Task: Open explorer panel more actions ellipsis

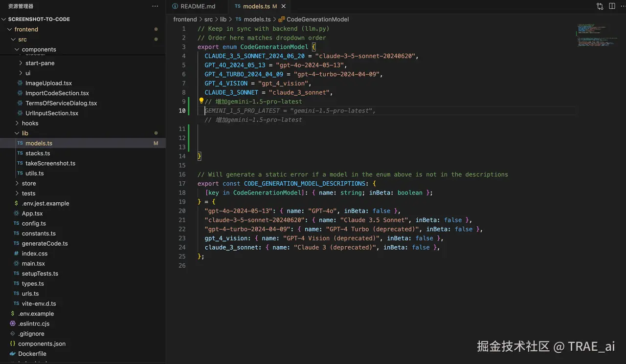Action: [x=155, y=6]
